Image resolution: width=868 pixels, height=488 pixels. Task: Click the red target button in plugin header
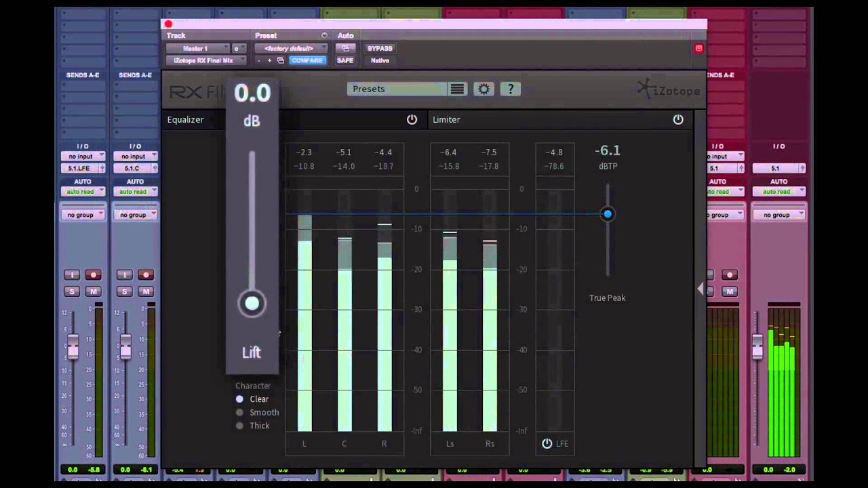(698, 48)
